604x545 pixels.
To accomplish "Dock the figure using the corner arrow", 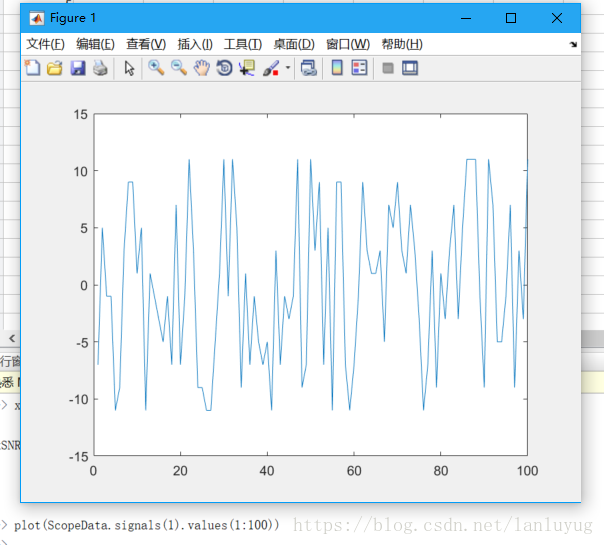I will click(573, 44).
